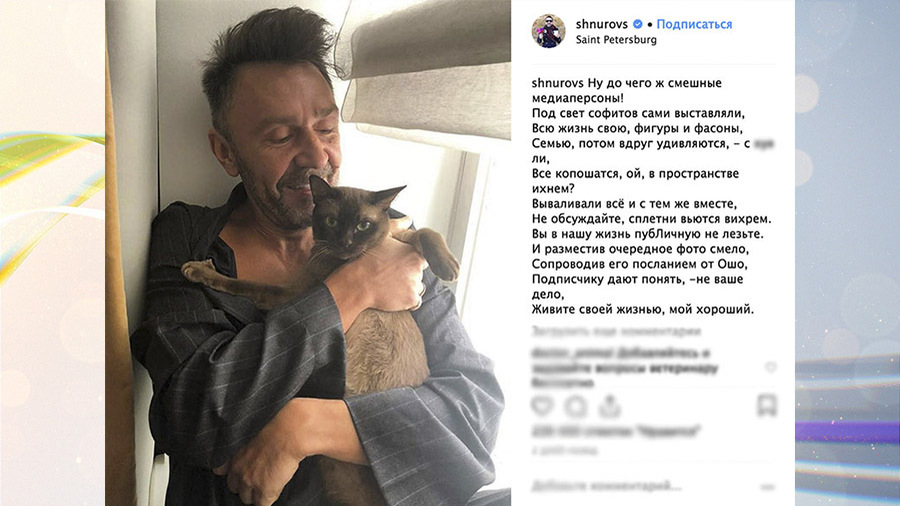The image size is (900, 506).
Task: Open the shnurovs profile avatar picture
Action: pyautogui.click(x=548, y=31)
